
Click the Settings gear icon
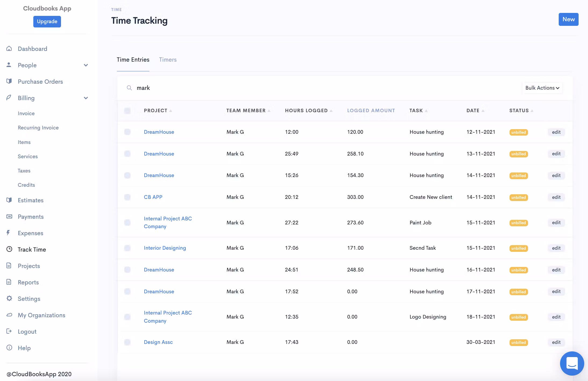(x=9, y=298)
